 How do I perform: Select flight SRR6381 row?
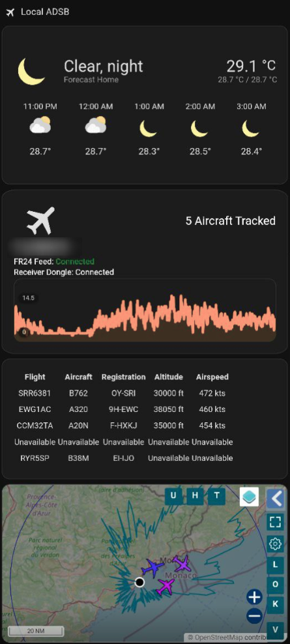(123, 393)
